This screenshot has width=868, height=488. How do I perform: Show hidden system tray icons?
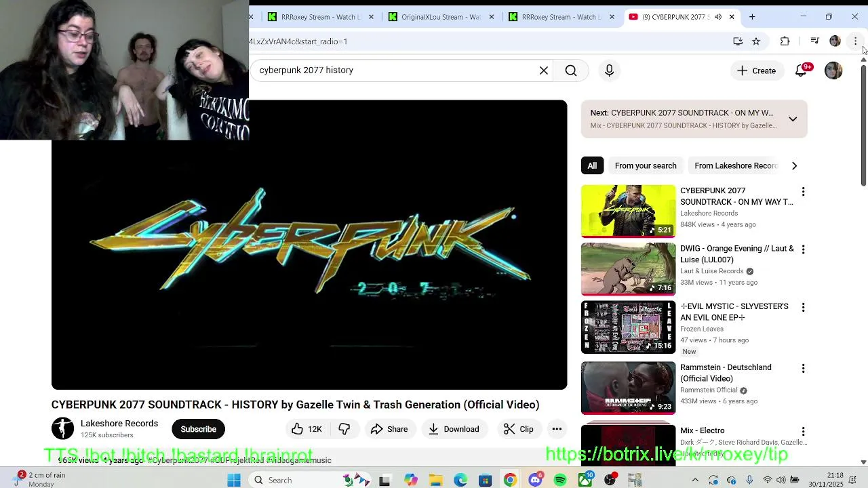pos(694,480)
